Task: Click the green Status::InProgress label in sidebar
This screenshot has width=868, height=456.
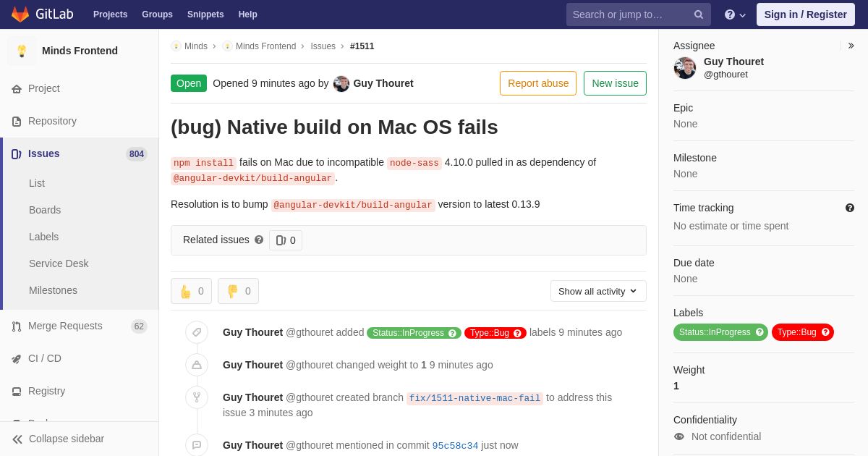Action: (720, 332)
